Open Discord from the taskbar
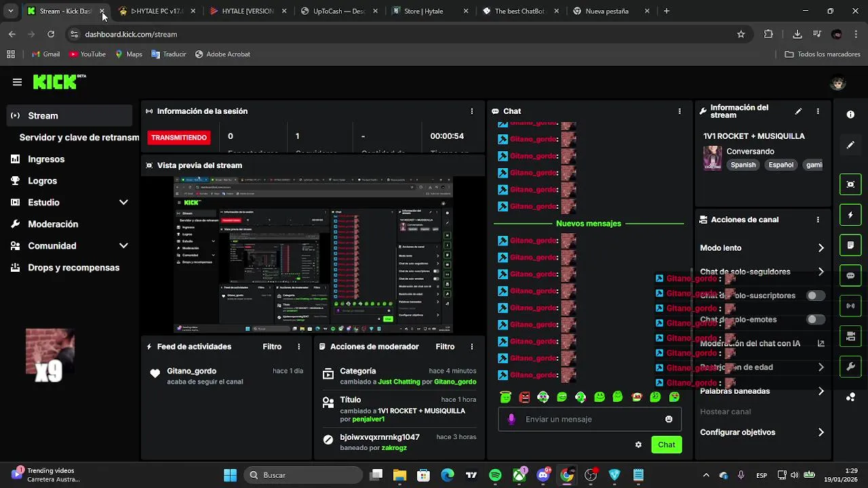 (543, 475)
